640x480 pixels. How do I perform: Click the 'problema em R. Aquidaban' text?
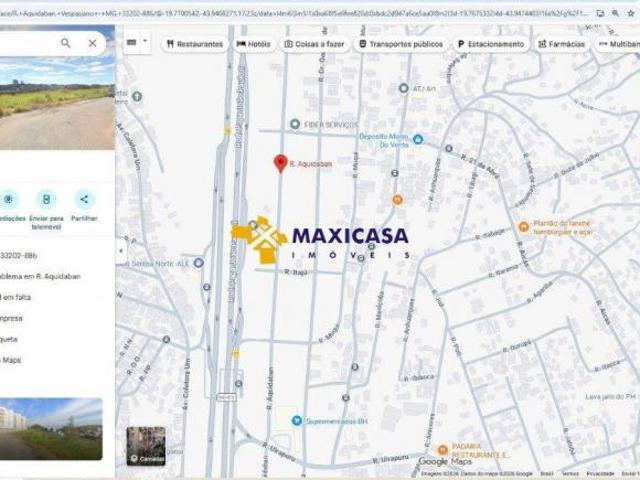coord(40,276)
